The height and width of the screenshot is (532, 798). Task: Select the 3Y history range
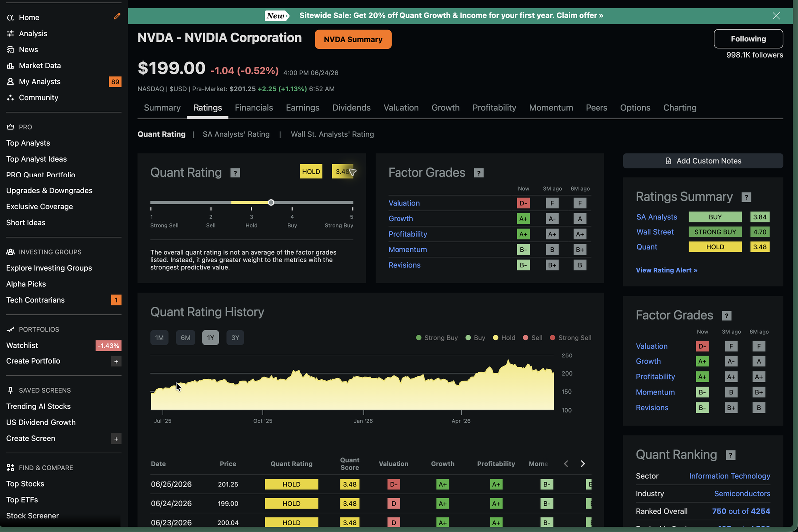point(235,338)
